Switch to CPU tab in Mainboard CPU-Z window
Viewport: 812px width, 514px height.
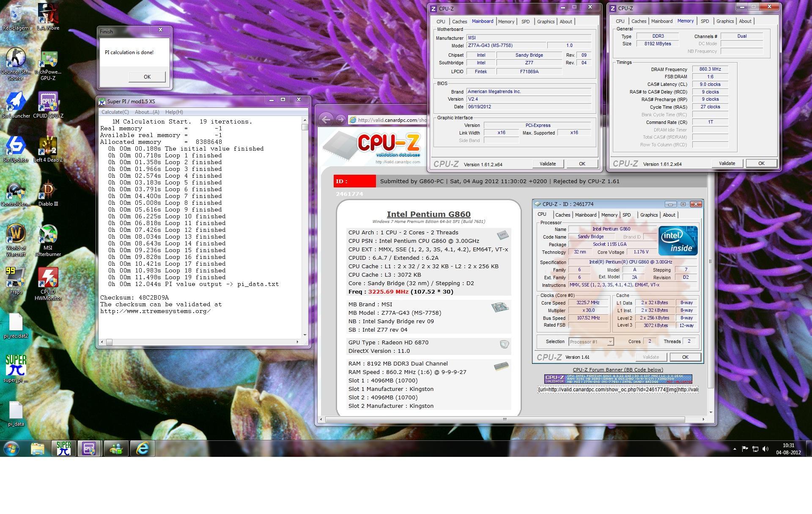point(441,22)
